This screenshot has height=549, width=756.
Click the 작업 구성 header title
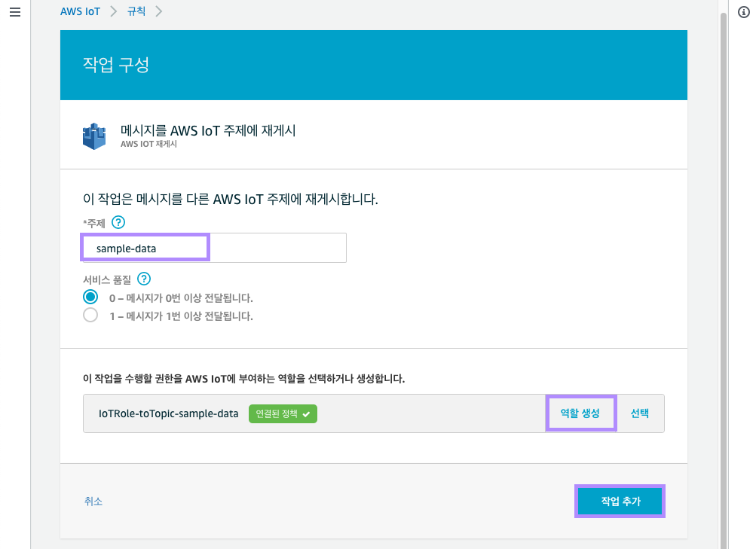click(x=116, y=65)
